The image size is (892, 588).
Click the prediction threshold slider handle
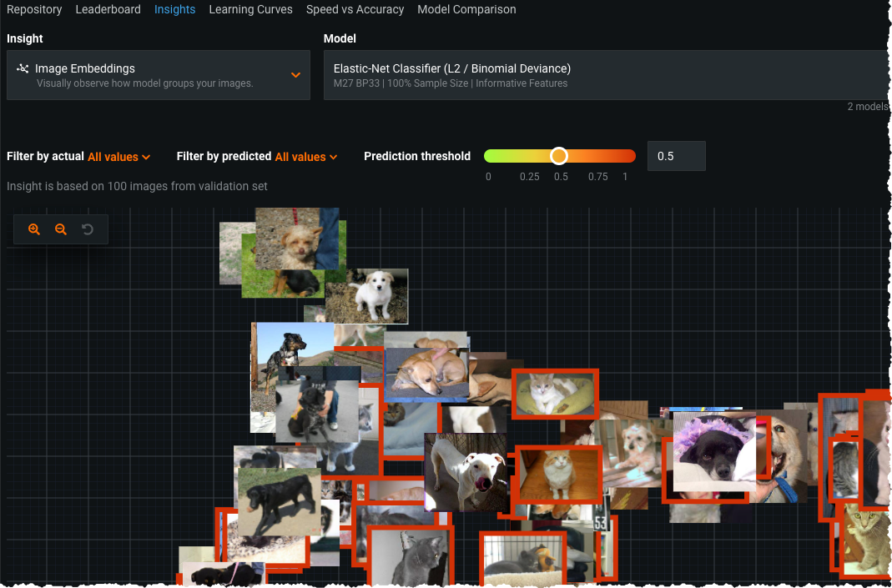(x=559, y=156)
